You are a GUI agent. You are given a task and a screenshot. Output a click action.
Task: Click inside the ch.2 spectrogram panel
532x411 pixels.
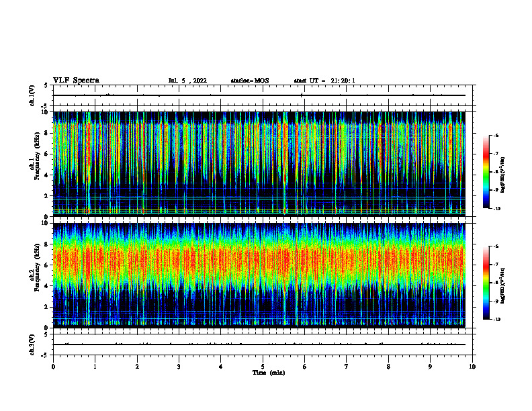coord(259,275)
